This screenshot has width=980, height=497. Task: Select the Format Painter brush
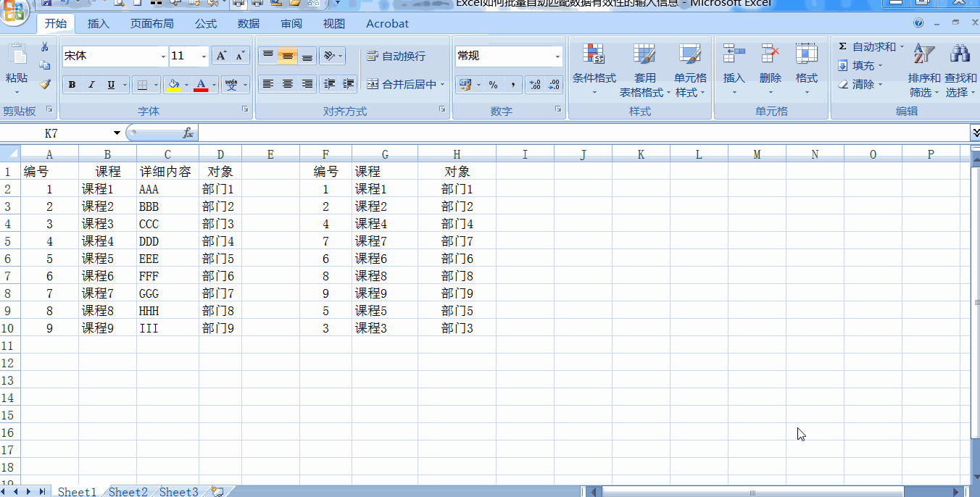45,84
